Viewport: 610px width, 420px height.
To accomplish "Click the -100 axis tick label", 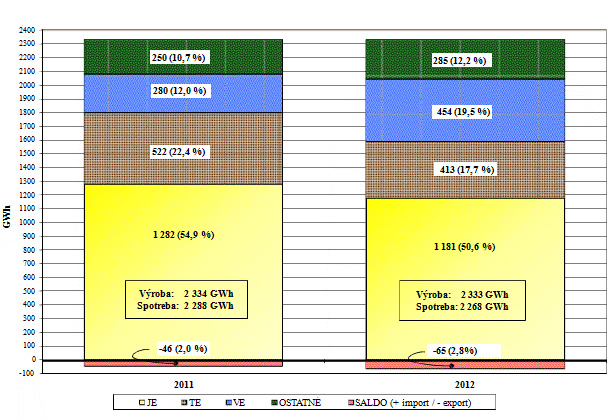I will coord(27,373).
